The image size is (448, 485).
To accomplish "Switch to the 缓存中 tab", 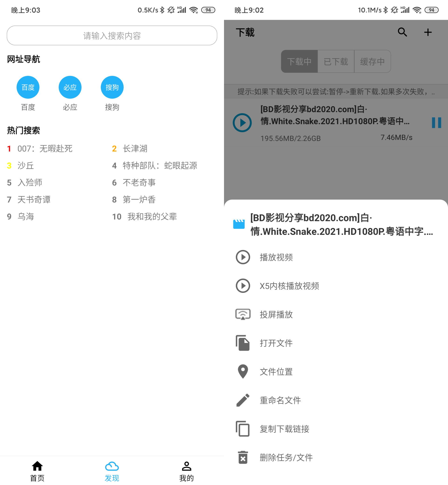I will point(372,62).
